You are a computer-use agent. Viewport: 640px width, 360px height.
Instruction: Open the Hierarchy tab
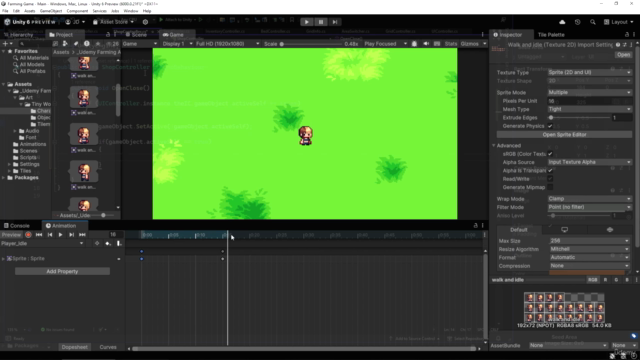(x=18, y=35)
